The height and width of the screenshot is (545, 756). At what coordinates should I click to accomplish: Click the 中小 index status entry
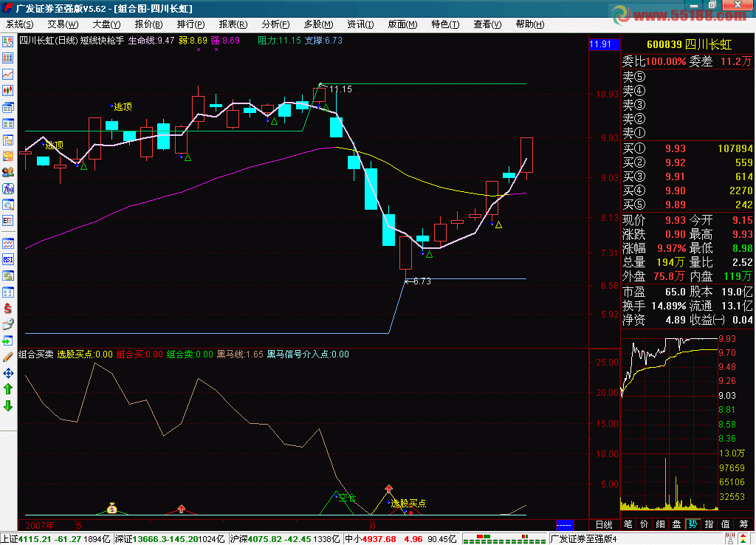[401, 539]
